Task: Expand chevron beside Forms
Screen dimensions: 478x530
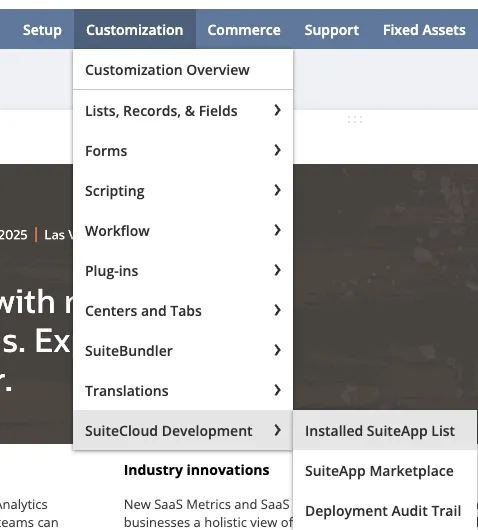Action: [278, 150]
